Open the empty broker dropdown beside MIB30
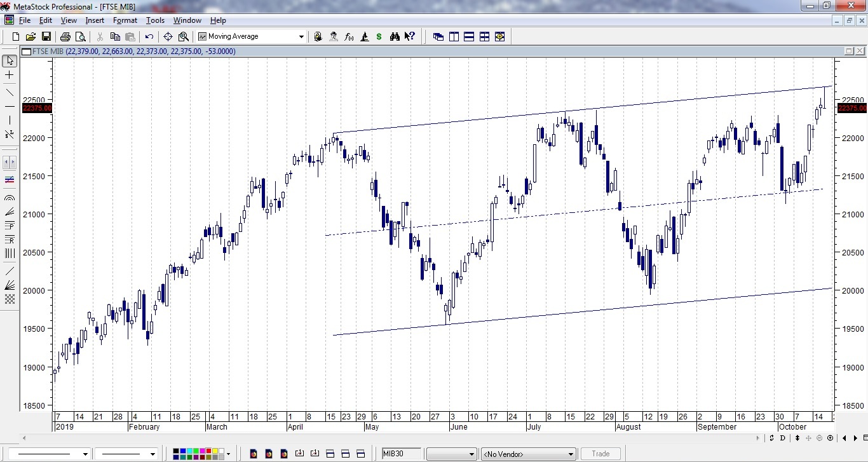 click(451, 454)
